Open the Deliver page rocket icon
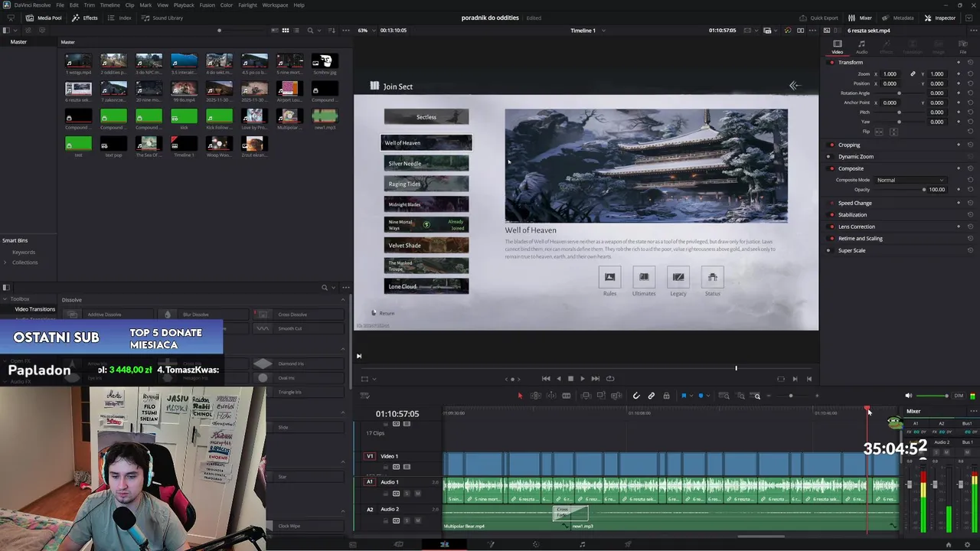The height and width of the screenshot is (551, 980). click(628, 544)
